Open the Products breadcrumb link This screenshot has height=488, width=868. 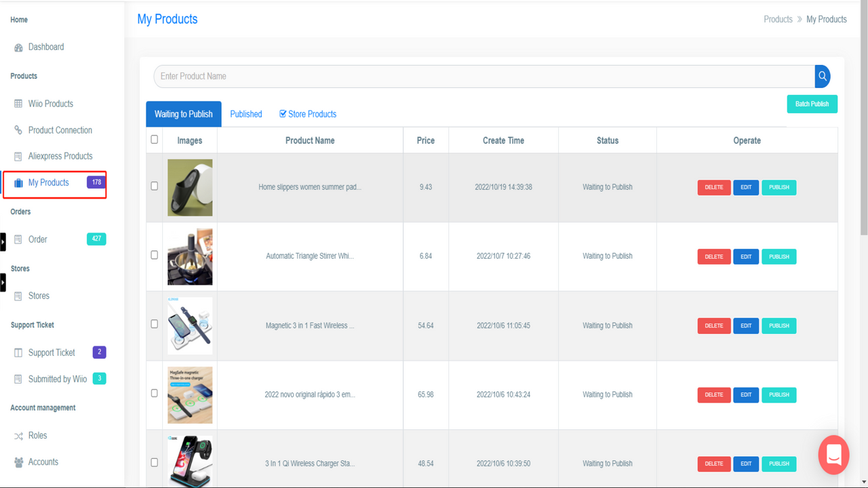pyautogui.click(x=778, y=19)
